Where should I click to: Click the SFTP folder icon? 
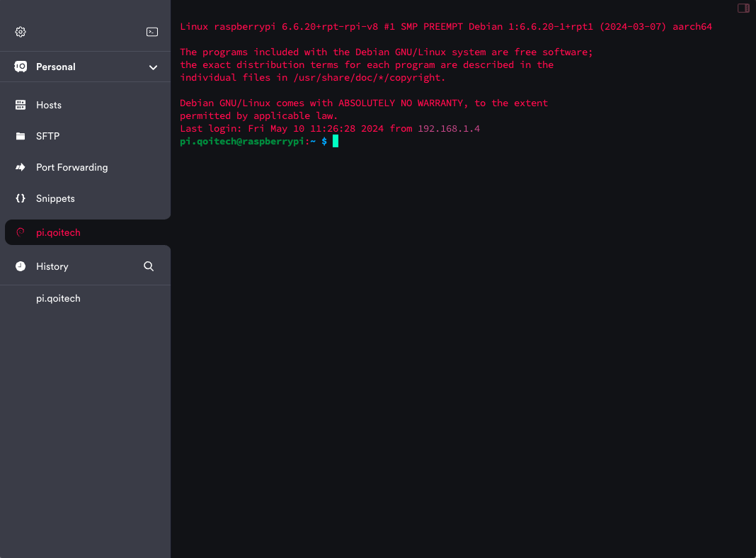pyautogui.click(x=20, y=135)
